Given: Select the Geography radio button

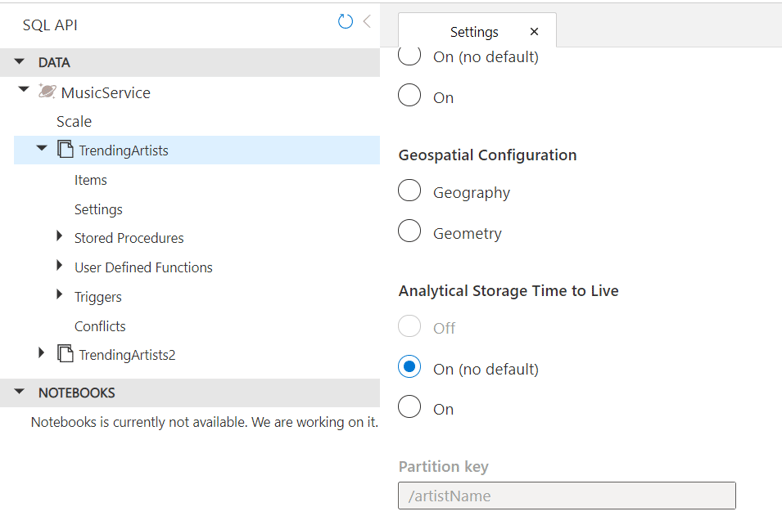Looking at the screenshot, I should pyautogui.click(x=409, y=191).
